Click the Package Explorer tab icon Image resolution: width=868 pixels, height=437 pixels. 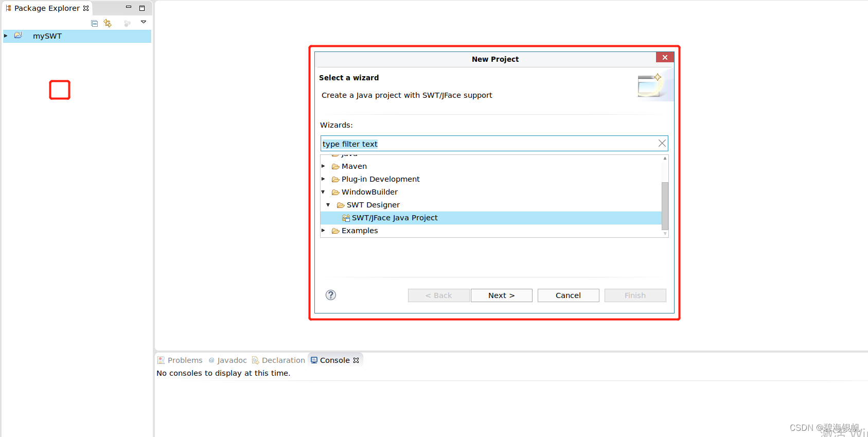[x=8, y=8]
